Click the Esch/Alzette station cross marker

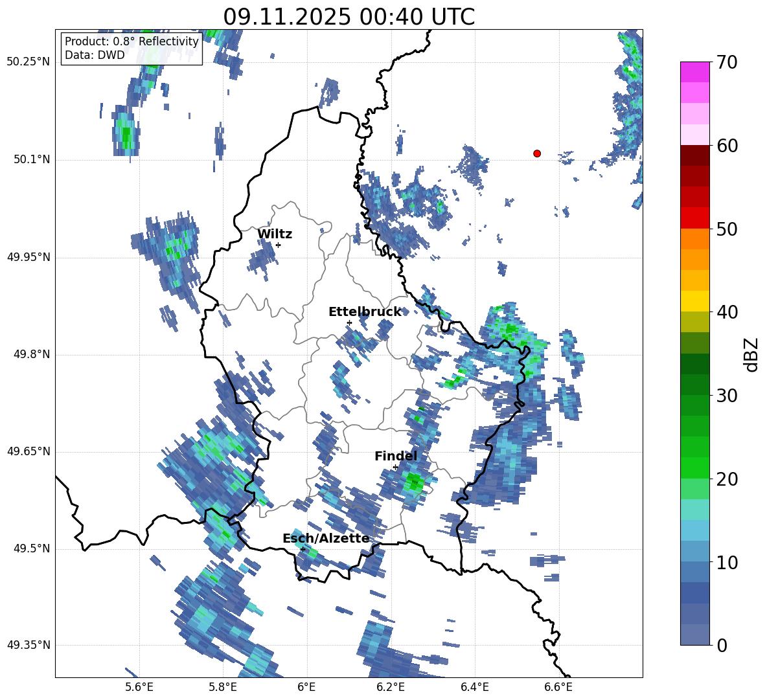[303, 549]
